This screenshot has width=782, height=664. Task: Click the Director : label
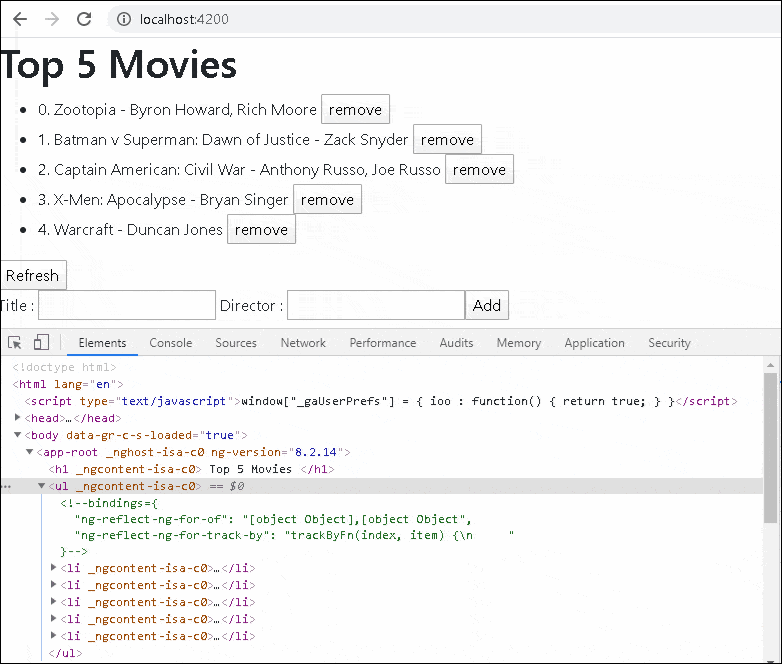251,305
